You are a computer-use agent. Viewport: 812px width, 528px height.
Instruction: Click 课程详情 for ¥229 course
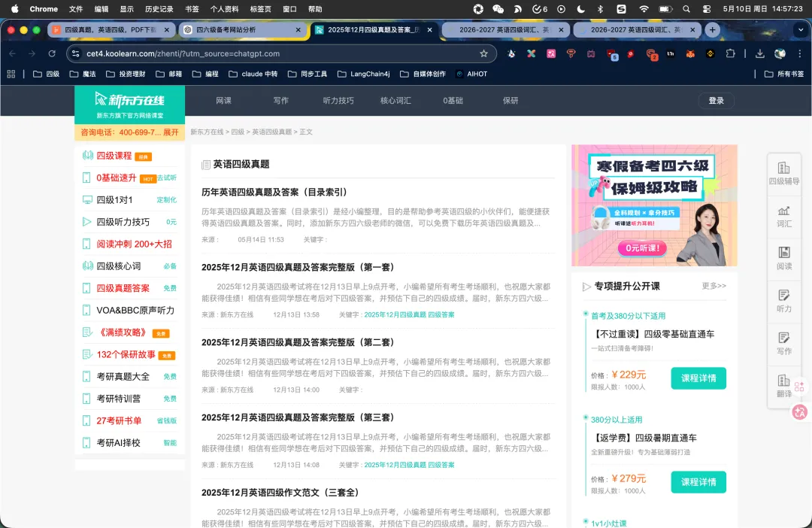698,378
